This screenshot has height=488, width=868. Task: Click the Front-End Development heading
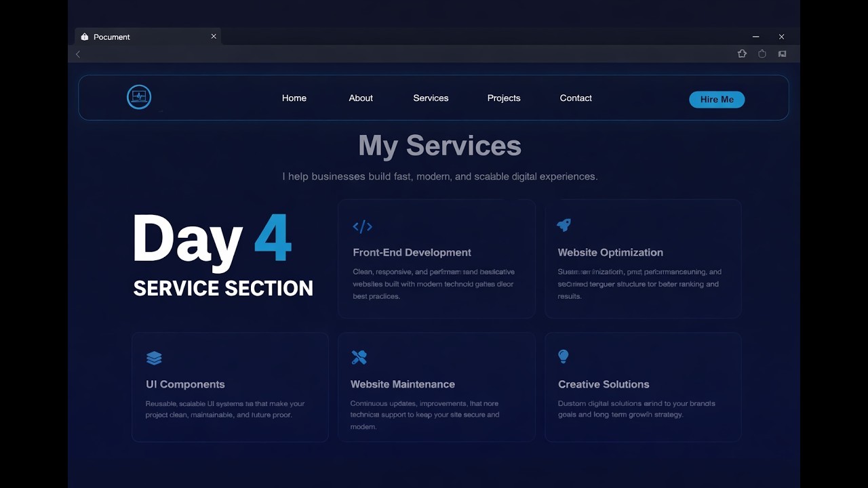click(x=412, y=252)
